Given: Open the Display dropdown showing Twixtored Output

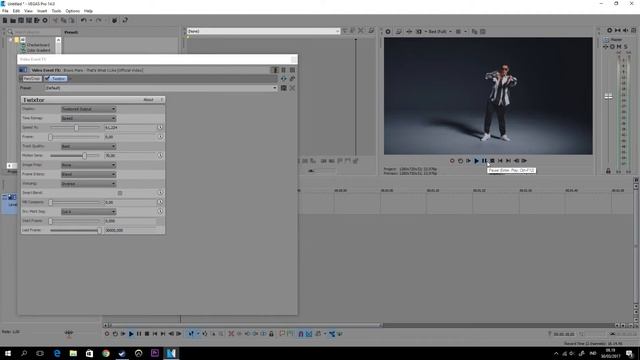Looking at the screenshot, I should pos(89,109).
